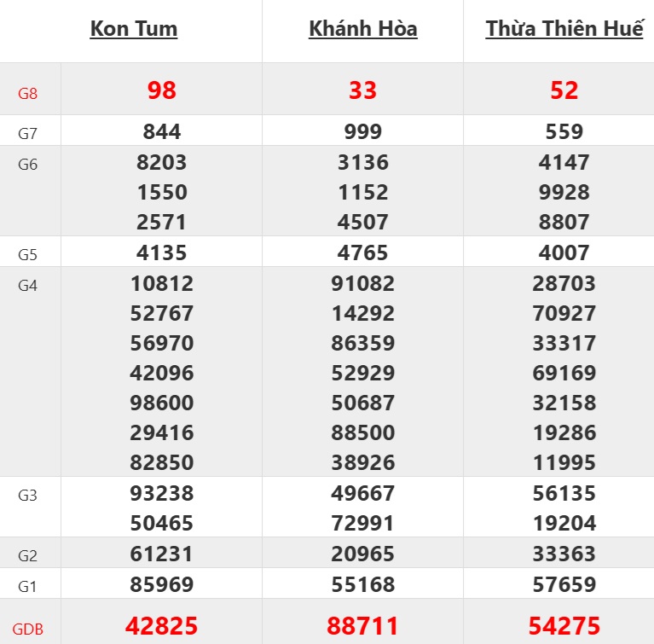Click Kon Tum G1 number 85969
Image resolution: width=654 pixels, height=644 pixels.
click(x=161, y=584)
